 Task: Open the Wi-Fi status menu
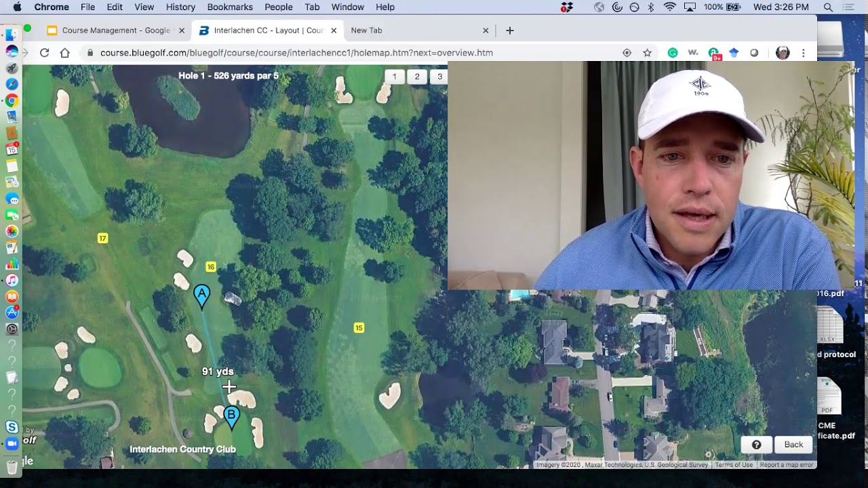pyautogui.click(x=670, y=7)
